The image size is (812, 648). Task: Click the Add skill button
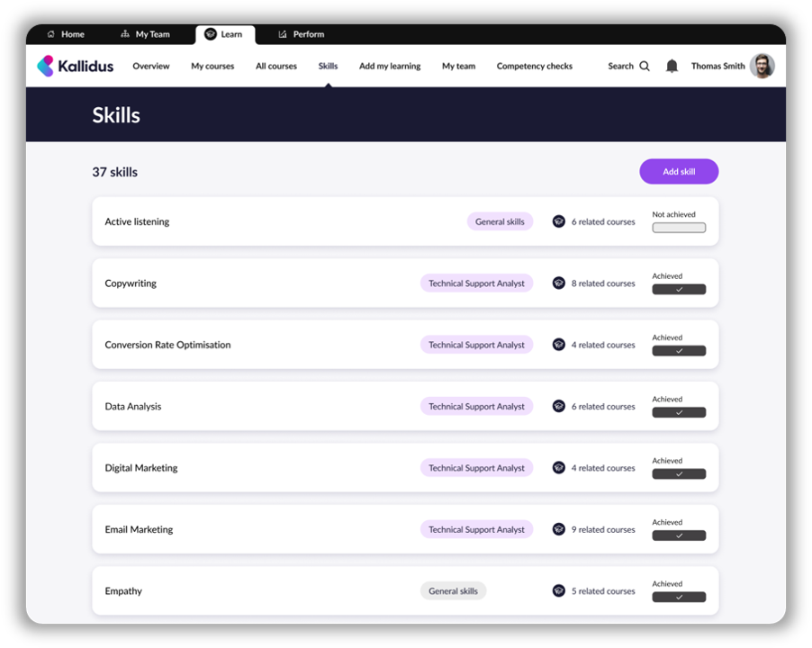[679, 171]
